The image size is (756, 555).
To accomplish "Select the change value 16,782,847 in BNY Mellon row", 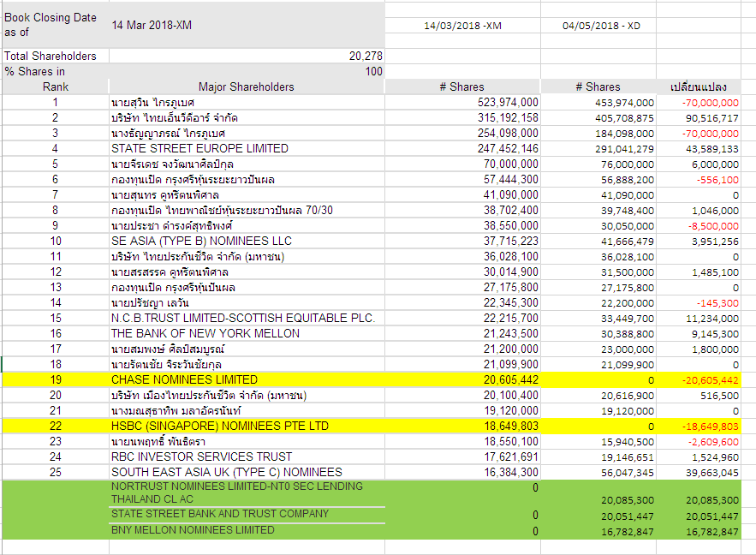I will (699, 531).
